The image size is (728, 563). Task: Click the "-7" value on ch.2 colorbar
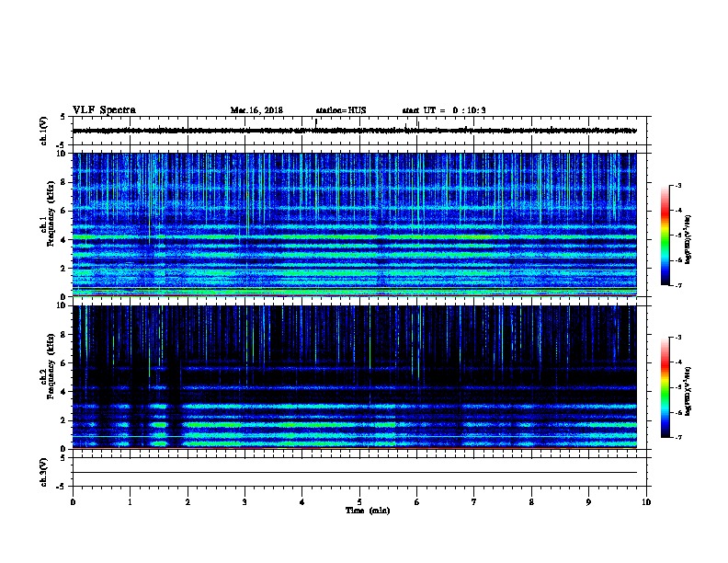677,437
